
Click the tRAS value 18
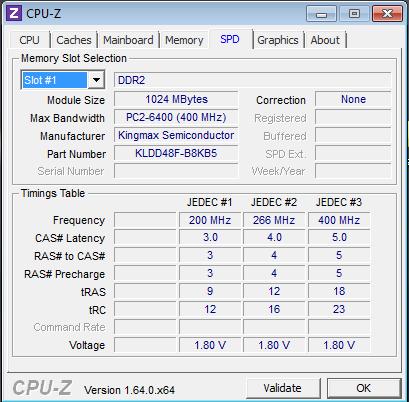339,291
